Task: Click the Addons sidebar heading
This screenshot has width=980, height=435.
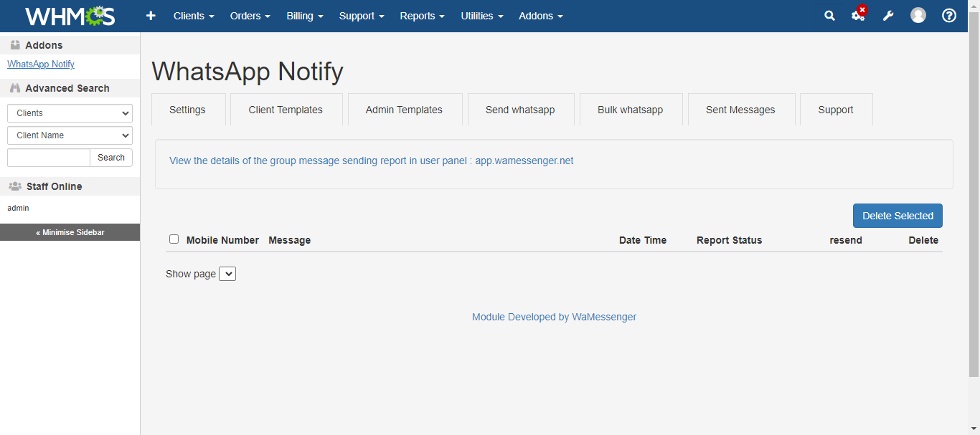Action: pos(44,45)
